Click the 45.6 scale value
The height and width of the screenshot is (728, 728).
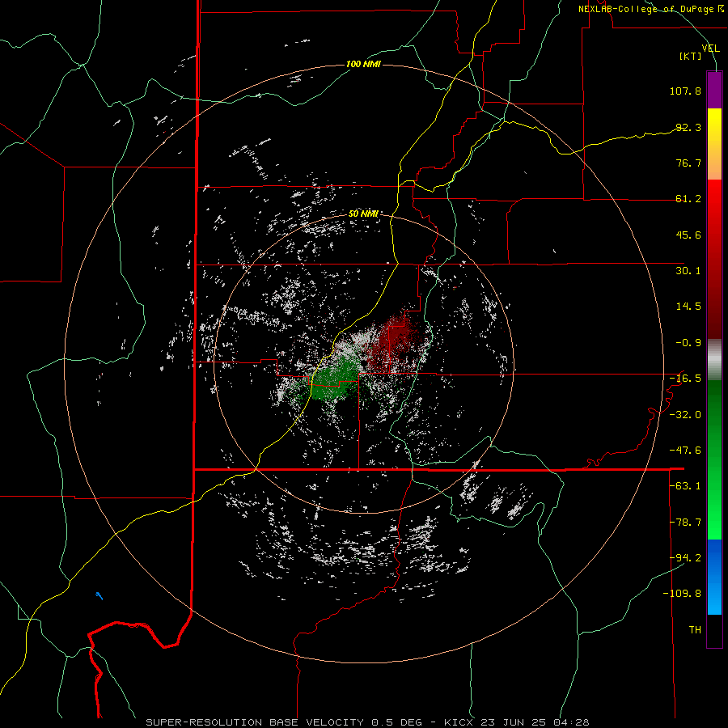pyautogui.click(x=688, y=235)
